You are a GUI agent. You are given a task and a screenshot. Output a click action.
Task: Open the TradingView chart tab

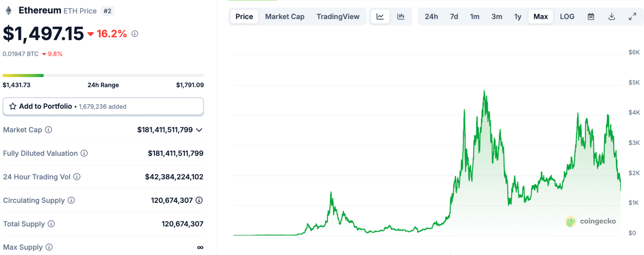click(338, 17)
